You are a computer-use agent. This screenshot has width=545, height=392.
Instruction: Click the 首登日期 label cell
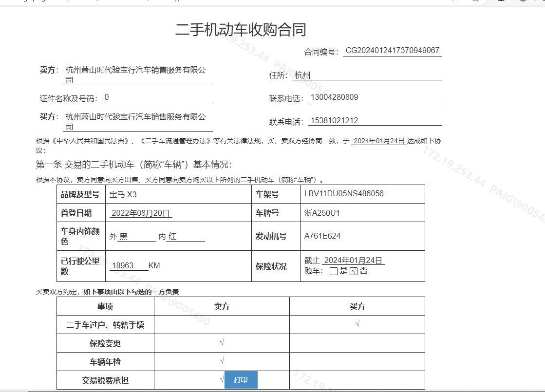coord(81,213)
